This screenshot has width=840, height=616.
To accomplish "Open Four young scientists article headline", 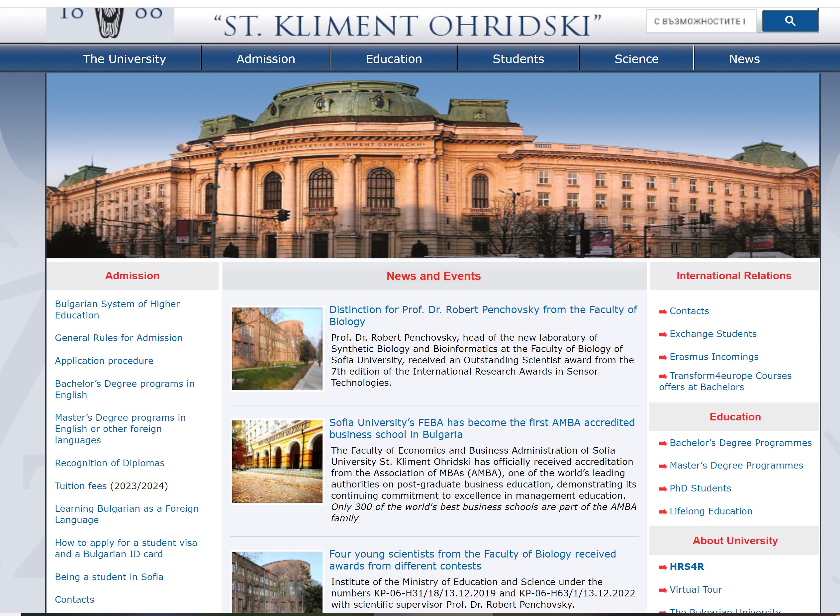I will [473, 560].
